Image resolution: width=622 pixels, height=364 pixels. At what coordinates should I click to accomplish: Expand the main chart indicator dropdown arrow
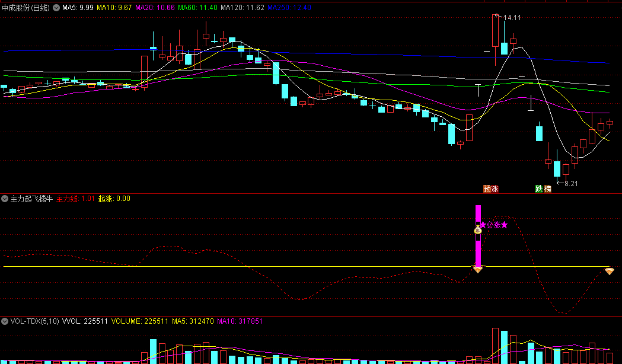click(56, 8)
